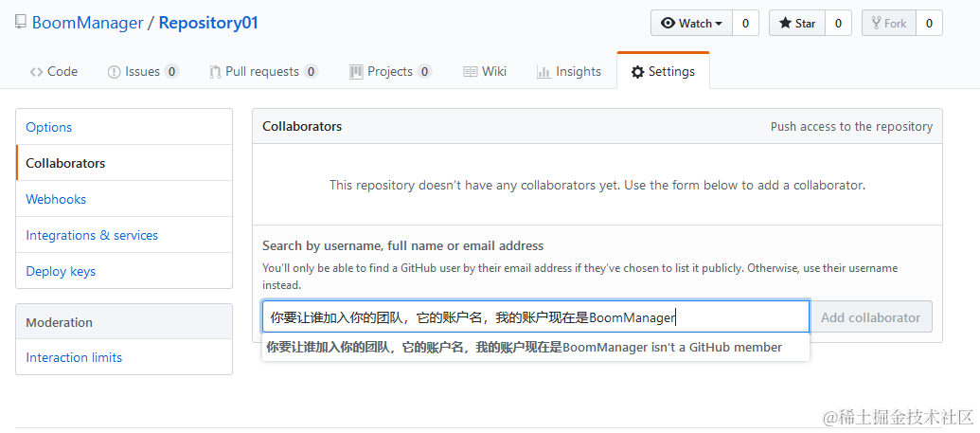
Task: Click the no-collaborators-yet message text
Action: [597, 185]
